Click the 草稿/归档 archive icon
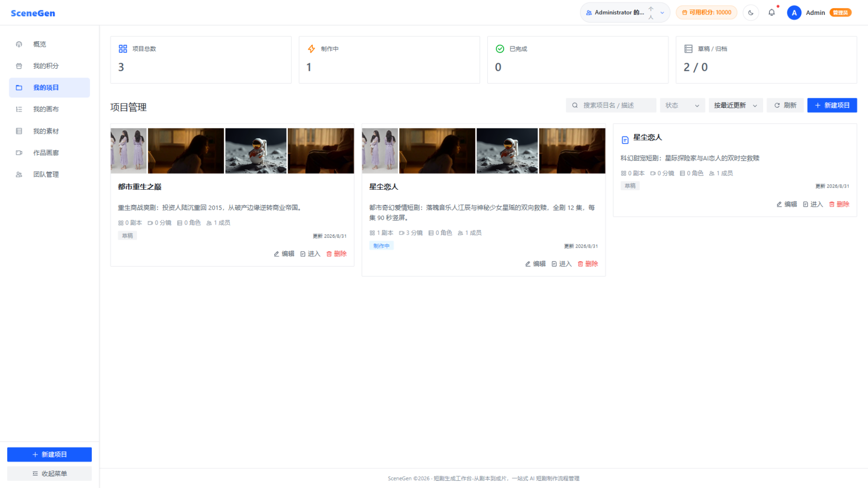The height and width of the screenshot is (488, 868). pyautogui.click(x=689, y=49)
